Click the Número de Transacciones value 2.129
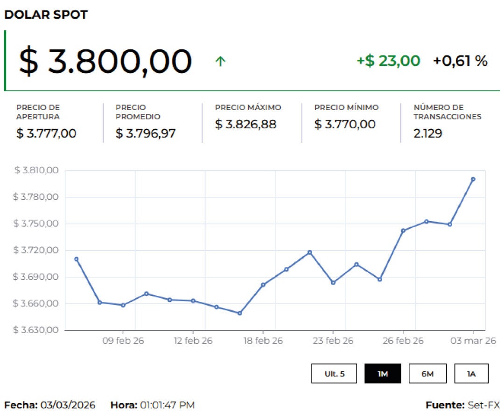 [427, 133]
